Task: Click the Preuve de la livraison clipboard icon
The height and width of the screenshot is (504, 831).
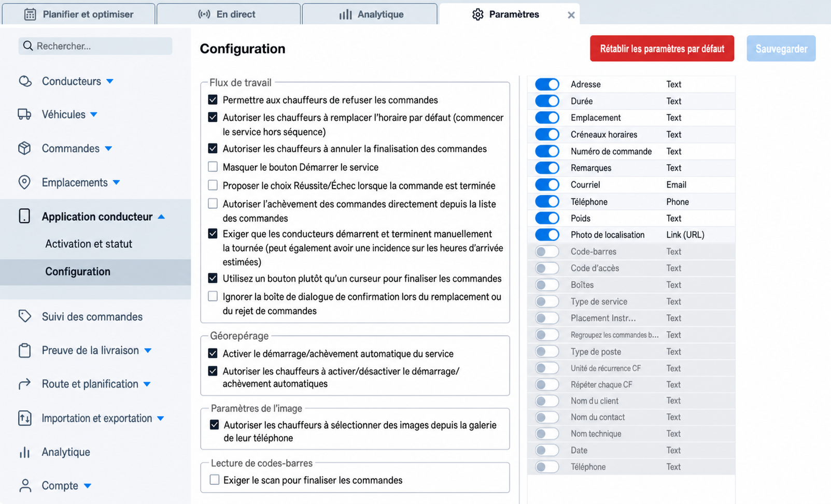Action: (24, 351)
